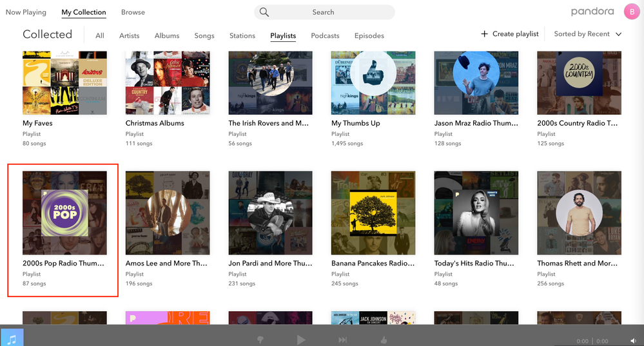Expand the Sorted by Recent dropdown
The height and width of the screenshot is (346, 644).
(x=587, y=34)
